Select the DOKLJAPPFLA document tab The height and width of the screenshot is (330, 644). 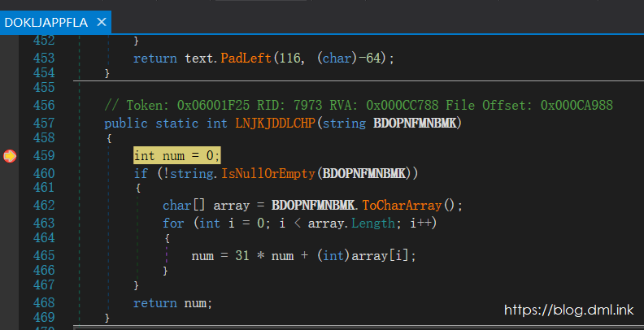pos(46,22)
